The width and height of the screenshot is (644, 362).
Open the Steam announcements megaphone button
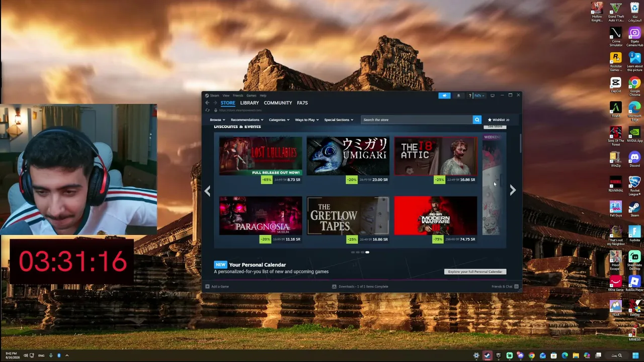tap(444, 96)
